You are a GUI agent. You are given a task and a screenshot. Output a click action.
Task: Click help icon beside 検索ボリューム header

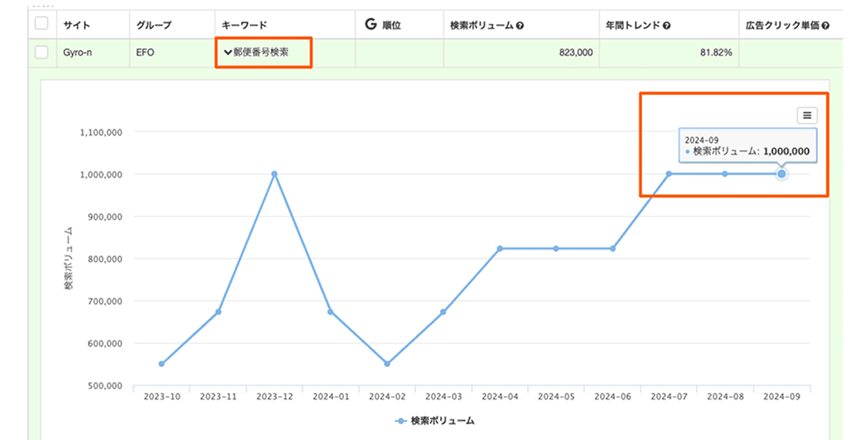click(520, 25)
